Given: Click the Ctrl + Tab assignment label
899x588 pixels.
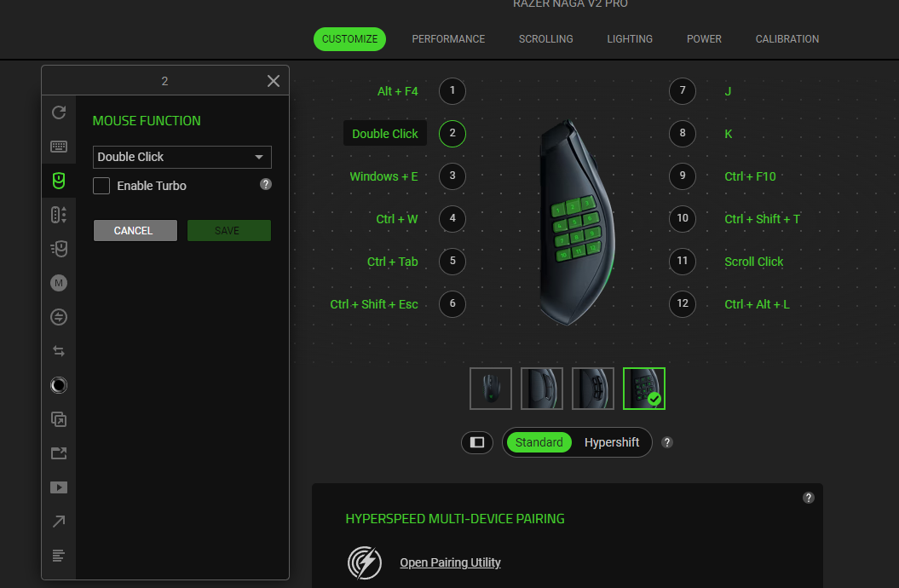Looking at the screenshot, I should 392,262.
